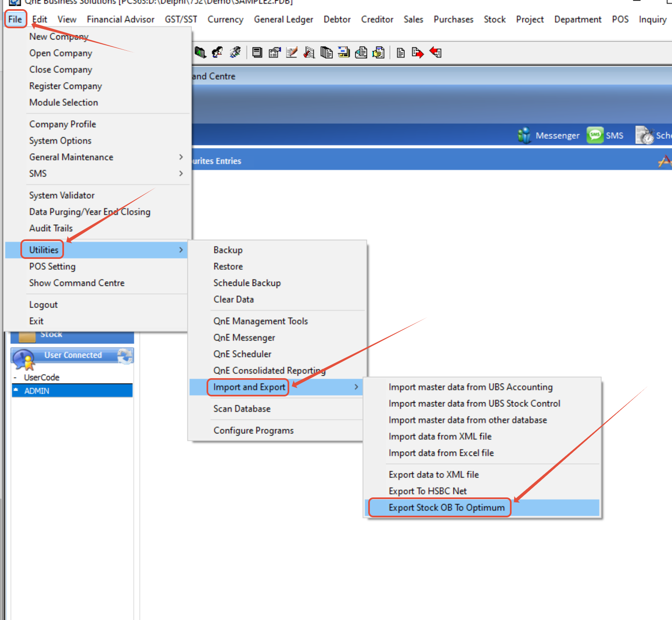Click the Utilities submenu arrow
This screenshot has height=620, width=672.
coord(181,250)
